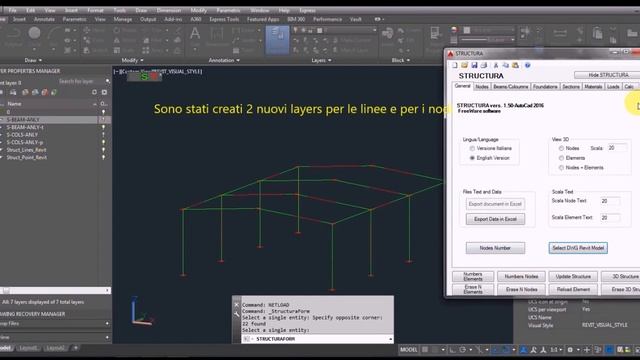
Task: Click the Hide STRUCTURA button
Action: (608, 75)
